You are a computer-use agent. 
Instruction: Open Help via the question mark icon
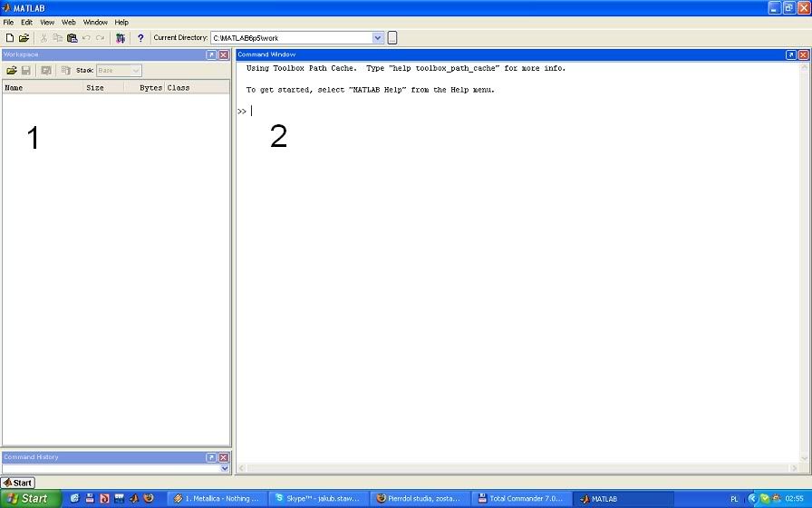(140, 38)
